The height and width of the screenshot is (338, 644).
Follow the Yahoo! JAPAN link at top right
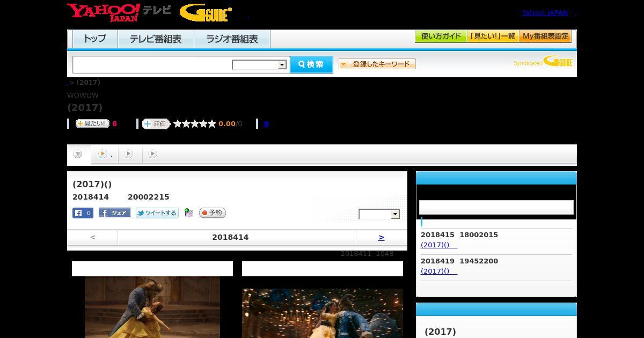pyautogui.click(x=545, y=12)
